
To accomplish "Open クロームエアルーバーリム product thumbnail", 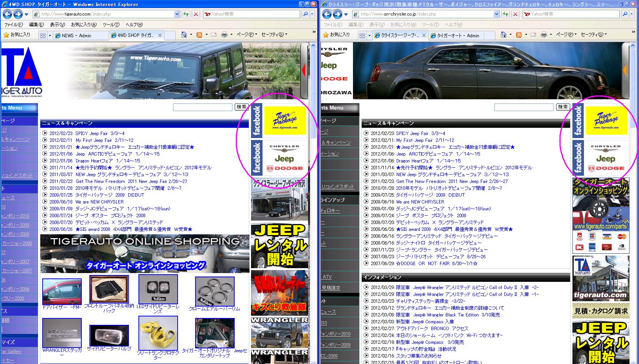I will [x=215, y=292].
